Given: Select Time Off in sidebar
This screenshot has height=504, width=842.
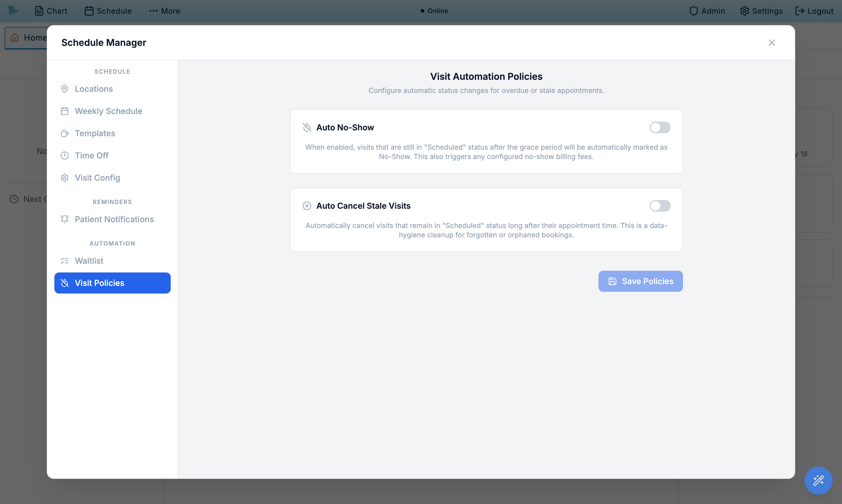Looking at the screenshot, I should [113, 156].
